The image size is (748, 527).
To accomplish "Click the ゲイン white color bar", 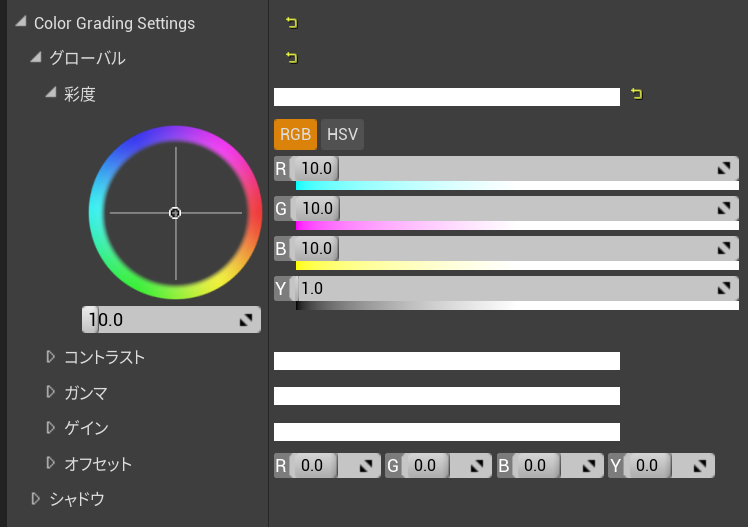I will click(x=446, y=432).
